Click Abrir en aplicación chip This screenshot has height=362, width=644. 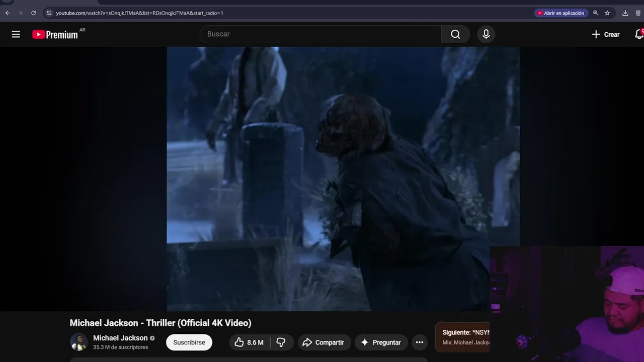tap(561, 13)
